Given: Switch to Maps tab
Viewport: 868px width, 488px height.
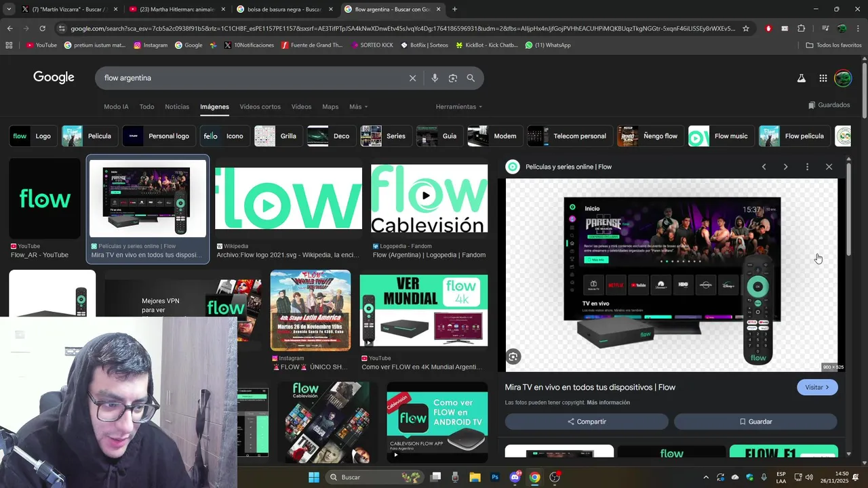Looking at the screenshot, I should [x=330, y=107].
